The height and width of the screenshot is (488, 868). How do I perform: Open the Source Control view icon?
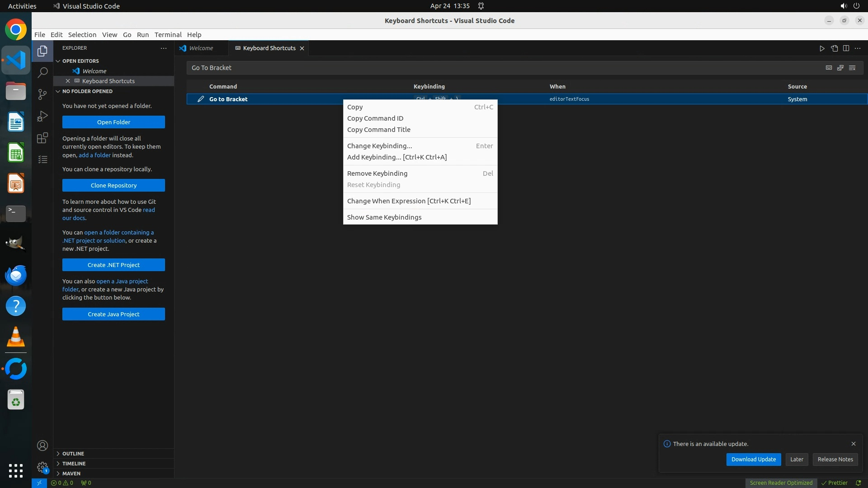[42, 94]
